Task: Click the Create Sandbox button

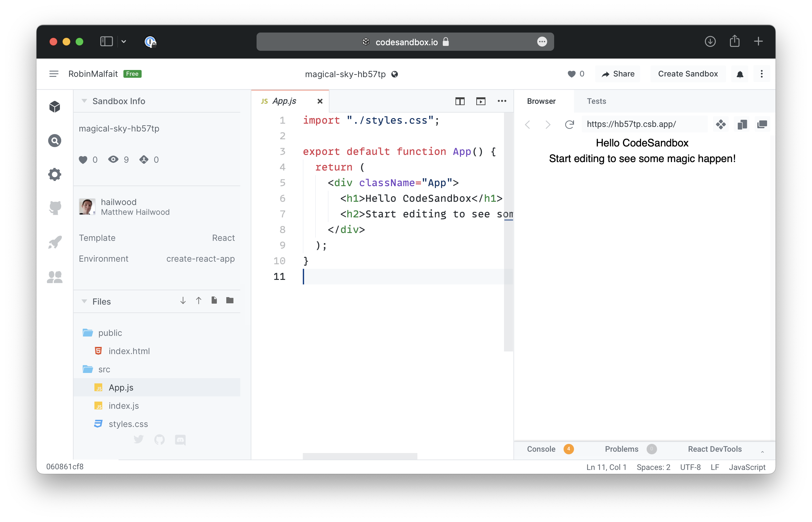Action: coord(688,74)
